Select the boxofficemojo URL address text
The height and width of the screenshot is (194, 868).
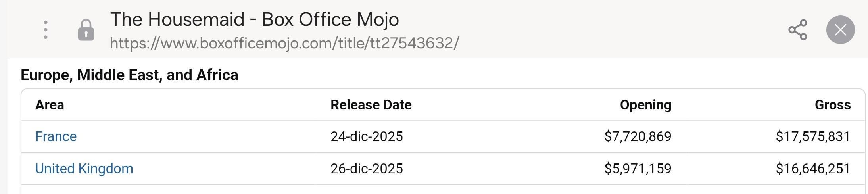click(x=284, y=43)
